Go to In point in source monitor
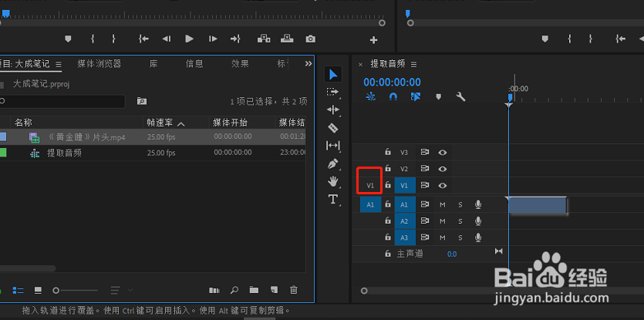 [143, 39]
